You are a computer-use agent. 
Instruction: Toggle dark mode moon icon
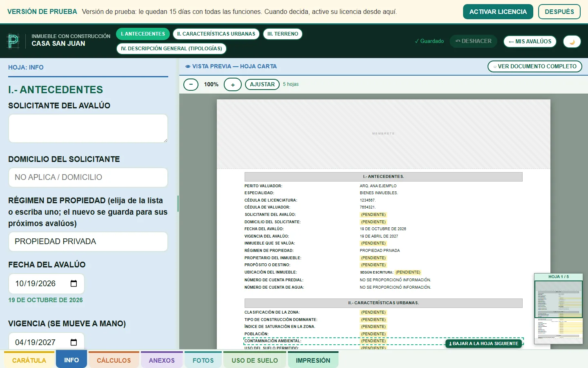point(572,42)
